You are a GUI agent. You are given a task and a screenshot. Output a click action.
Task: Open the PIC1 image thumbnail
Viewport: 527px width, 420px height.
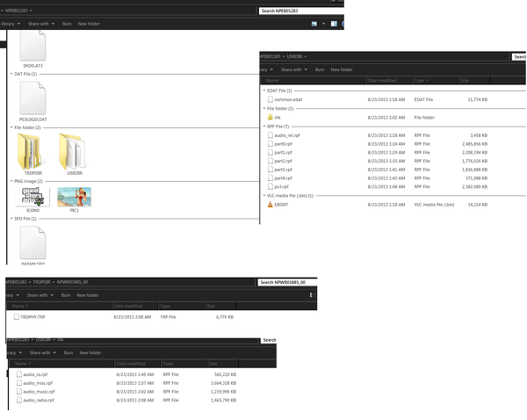point(75,196)
